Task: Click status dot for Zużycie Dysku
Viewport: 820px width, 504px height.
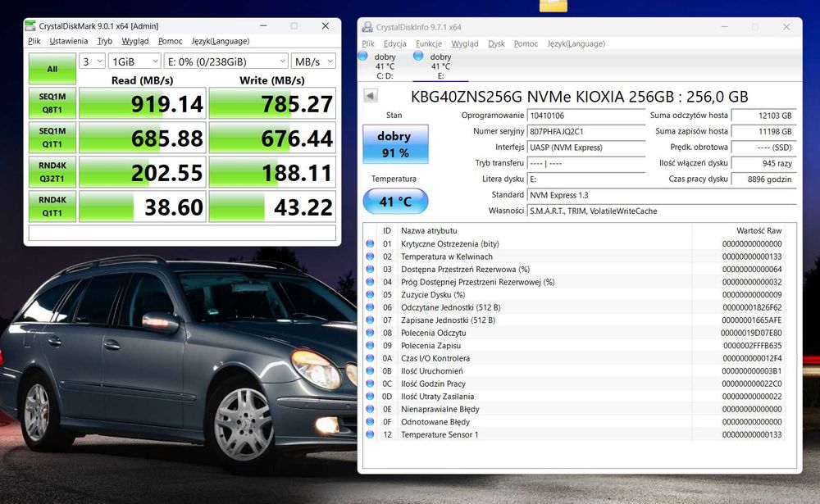Action: point(370,294)
